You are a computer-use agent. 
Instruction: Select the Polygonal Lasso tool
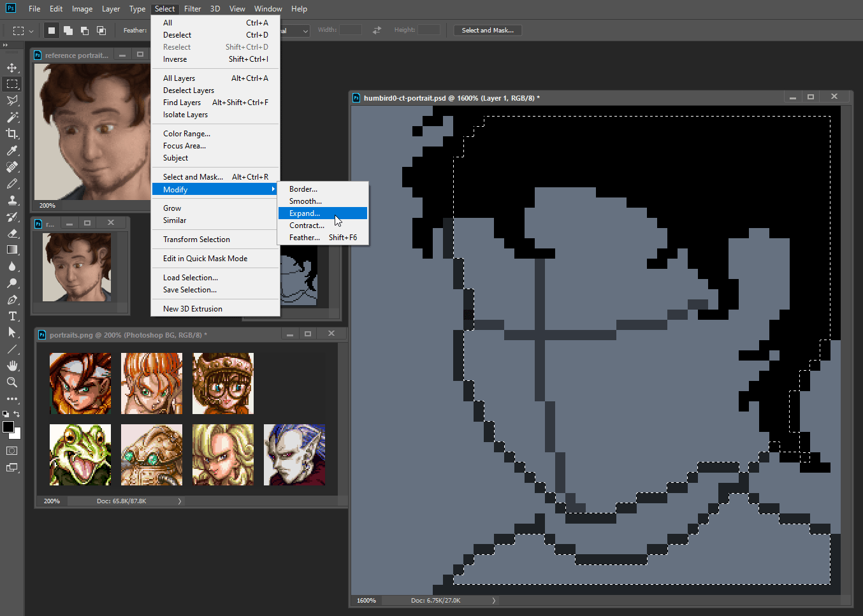pos(12,101)
